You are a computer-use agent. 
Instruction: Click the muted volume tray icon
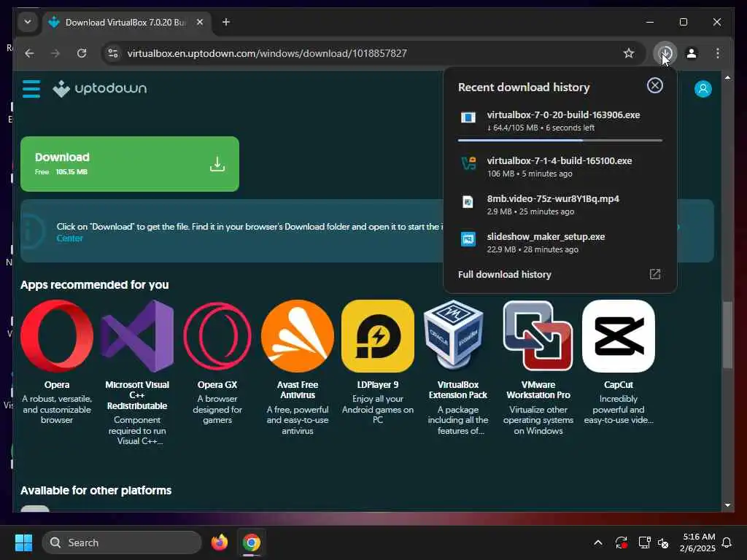pyautogui.click(x=663, y=542)
